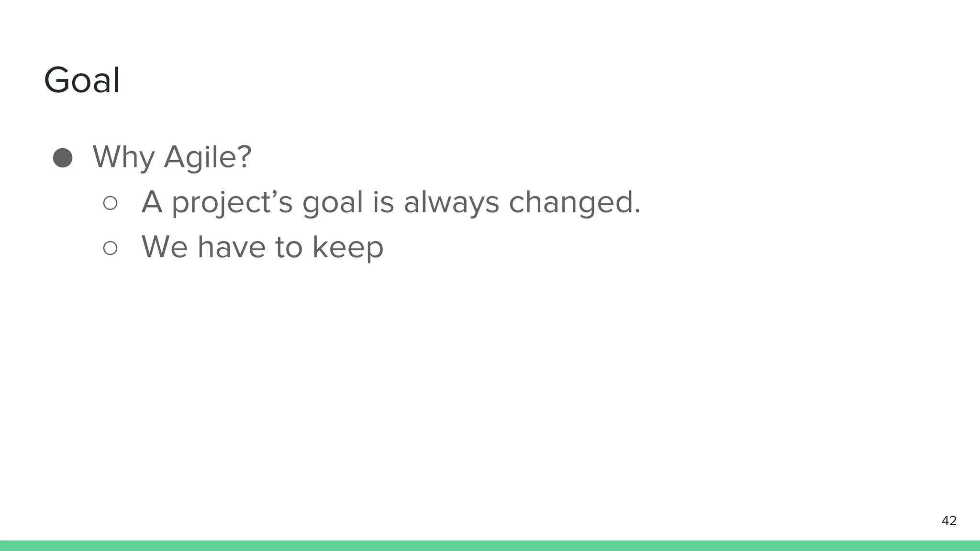Place cursor on the word keep

pyautogui.click(x=348, y=248)
